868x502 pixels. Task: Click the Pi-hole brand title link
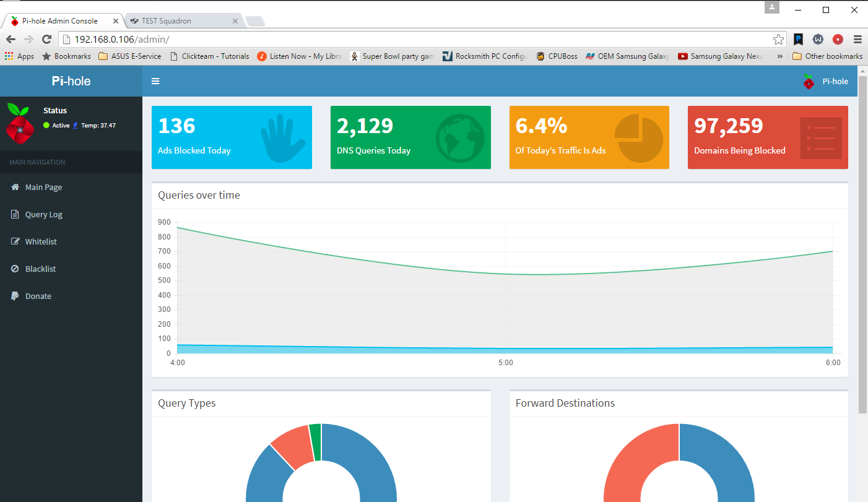pos(71,81)
